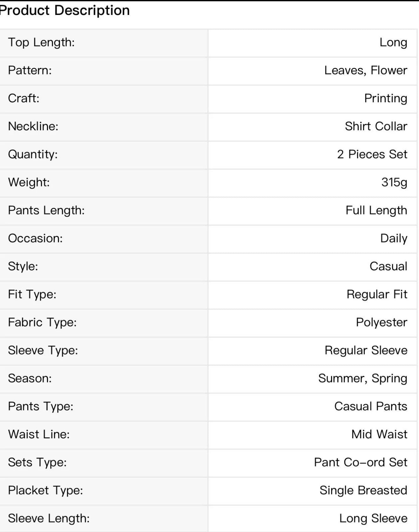
Task: Select the Single Breasted placket value
Action: (x=363, y=490)
